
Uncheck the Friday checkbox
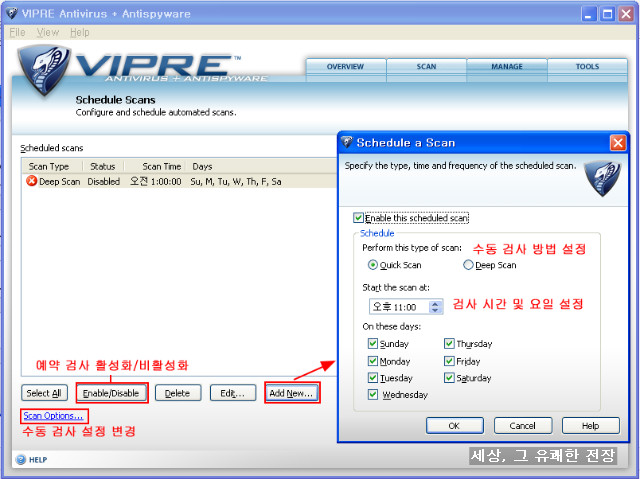pyautogui.click(x=449, y=361)
